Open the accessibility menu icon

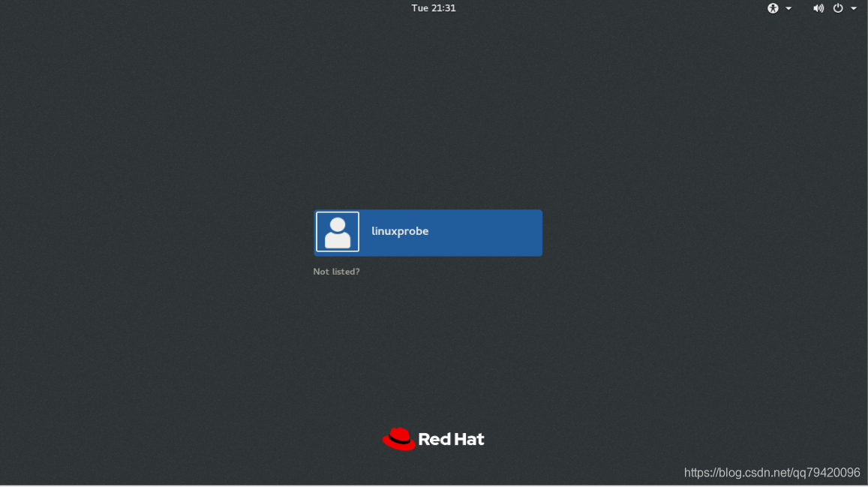tap(773, 8)
